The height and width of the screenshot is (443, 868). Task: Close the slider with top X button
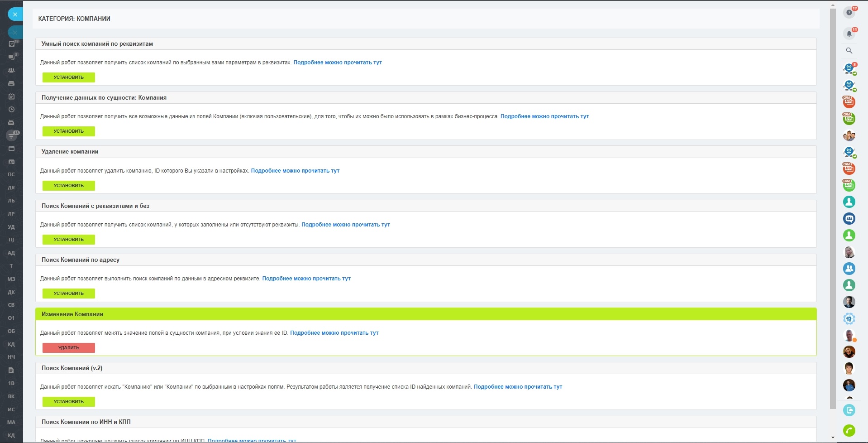click(x=15, y=14)
